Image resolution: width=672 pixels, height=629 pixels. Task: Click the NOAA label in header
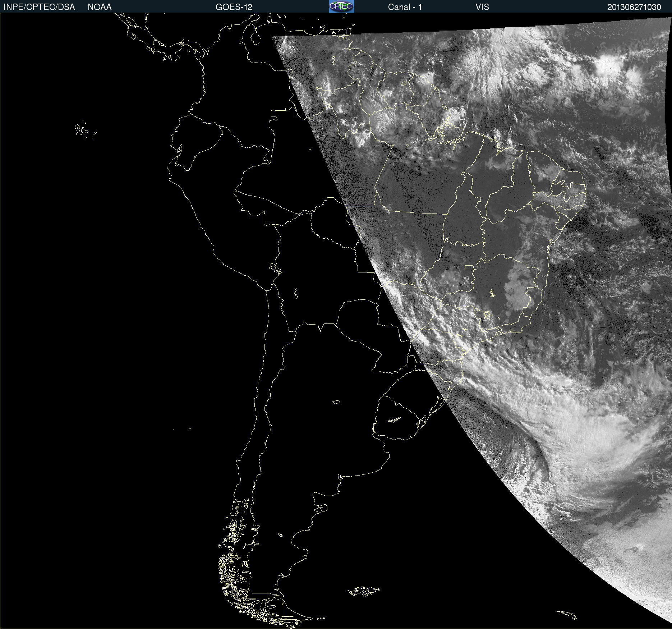pyautogui.click(x=100, y=7)
